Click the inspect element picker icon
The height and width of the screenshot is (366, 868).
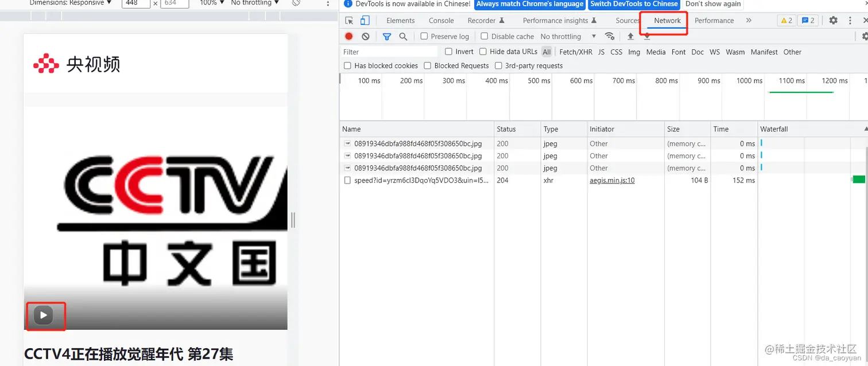click(349, 21)
